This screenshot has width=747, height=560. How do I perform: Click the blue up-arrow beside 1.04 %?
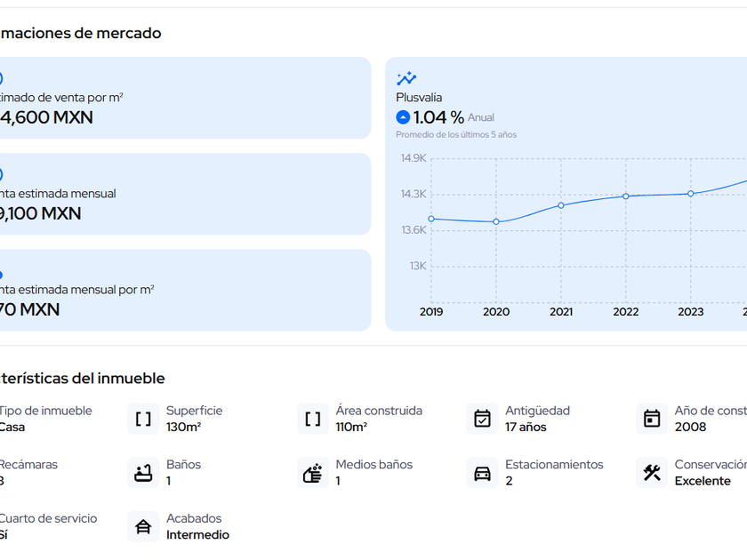point(403,117)
